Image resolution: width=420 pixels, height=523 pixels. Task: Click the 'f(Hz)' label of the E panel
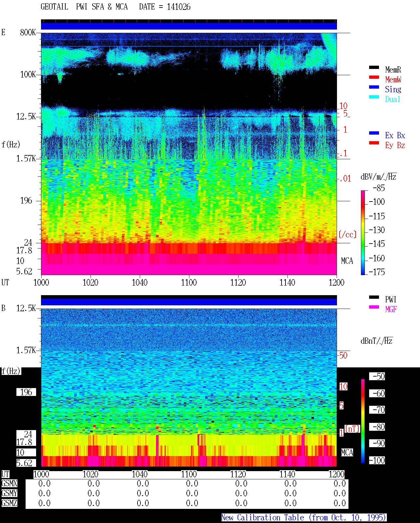(x=11, y=144)
